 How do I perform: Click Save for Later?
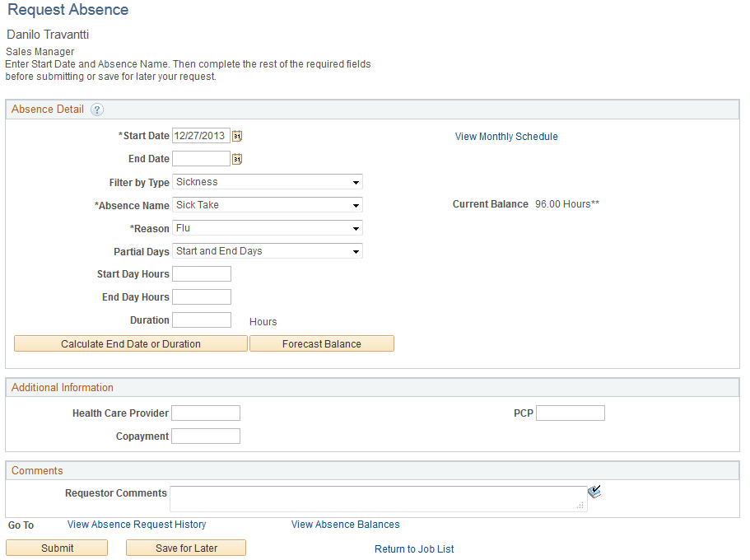pos(185,547)
